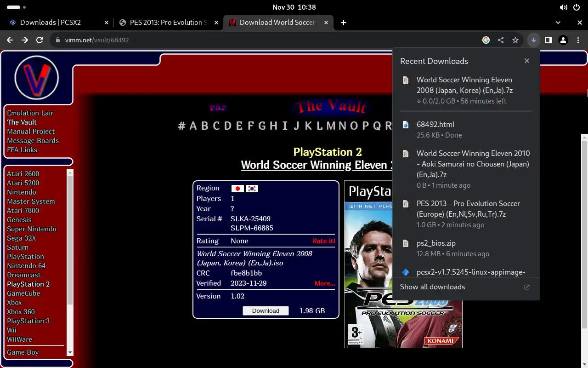Close the Downloads | PCSX2 tab
This screenshot has height=368, width=588.
[106, 22]
